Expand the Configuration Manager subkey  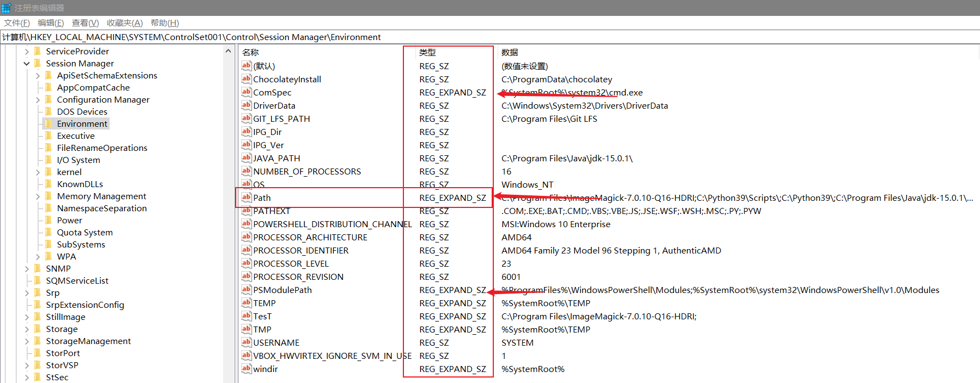38,100
